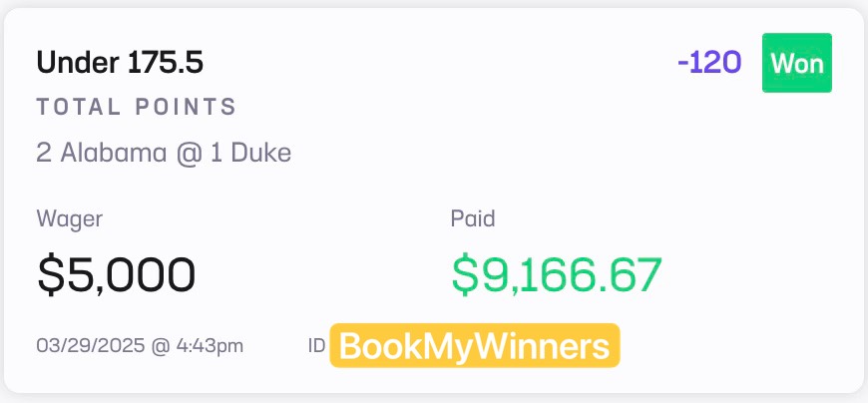Click the 4:43pm time text
Screen dimensions: 868x403
pyautogui.click(x=210, y=346)
